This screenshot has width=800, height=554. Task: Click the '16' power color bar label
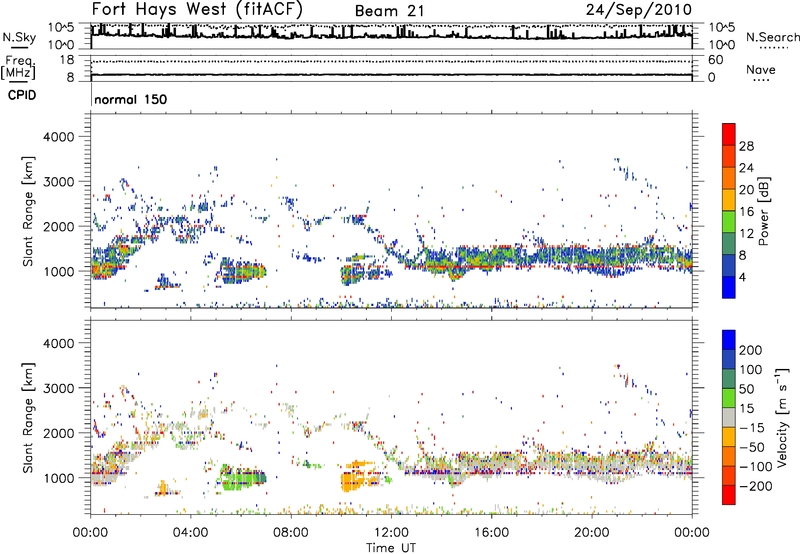pos(746,212)
